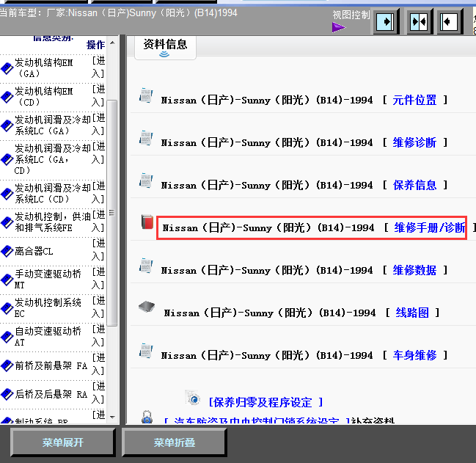Click the sidebar vertical scrollbar thumb
This screenshot has width=476, height=463.
(112, 213)
